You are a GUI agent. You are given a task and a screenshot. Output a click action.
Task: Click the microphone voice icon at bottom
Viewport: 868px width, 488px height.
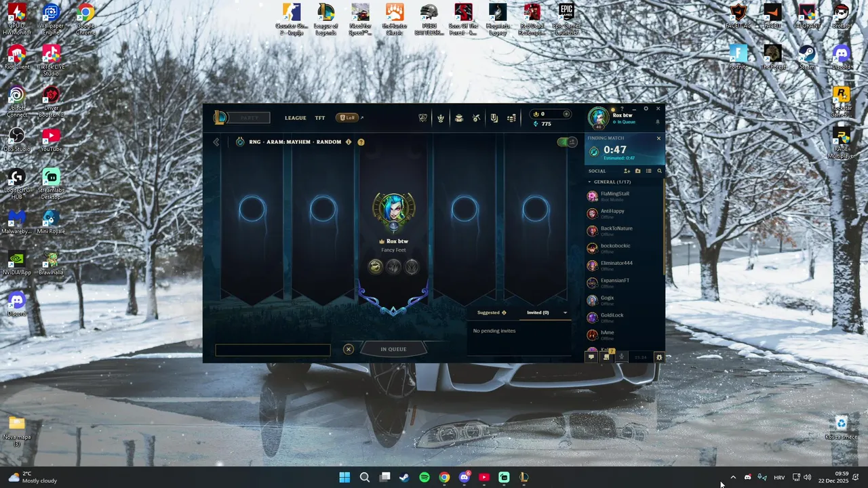[621, 357]
